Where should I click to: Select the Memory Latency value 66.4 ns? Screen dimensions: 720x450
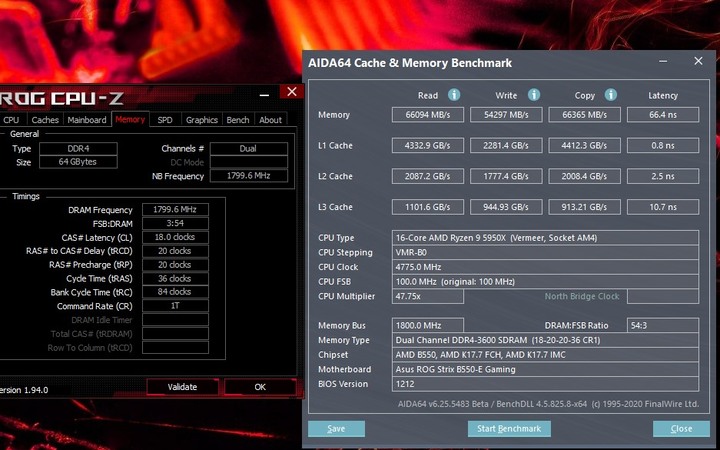[663, 114]
